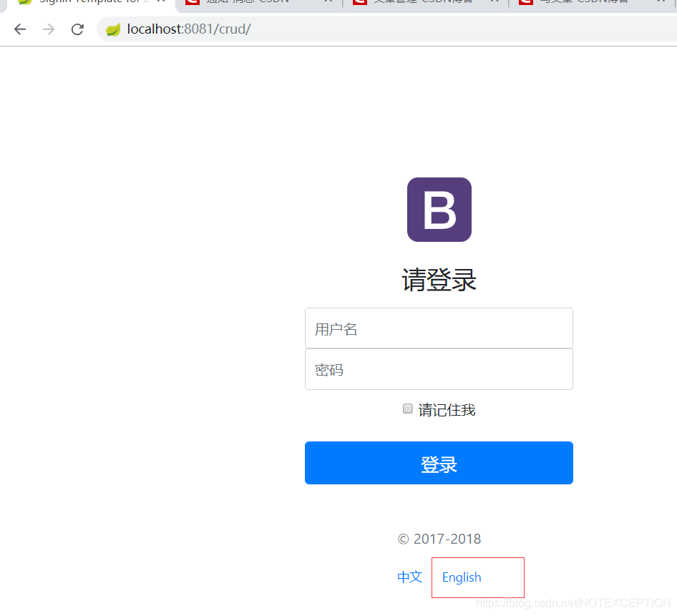Click the browser forward arrow

pos(49,29)
